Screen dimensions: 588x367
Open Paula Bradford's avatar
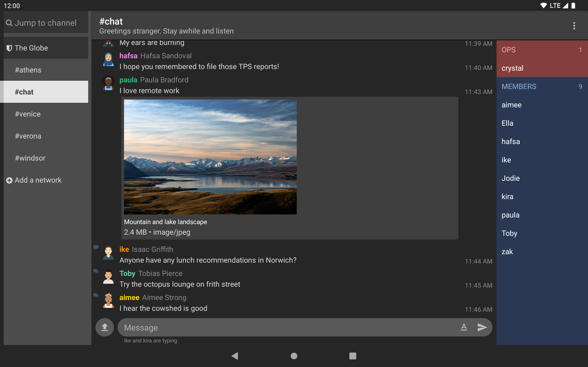tap(108, 83)
